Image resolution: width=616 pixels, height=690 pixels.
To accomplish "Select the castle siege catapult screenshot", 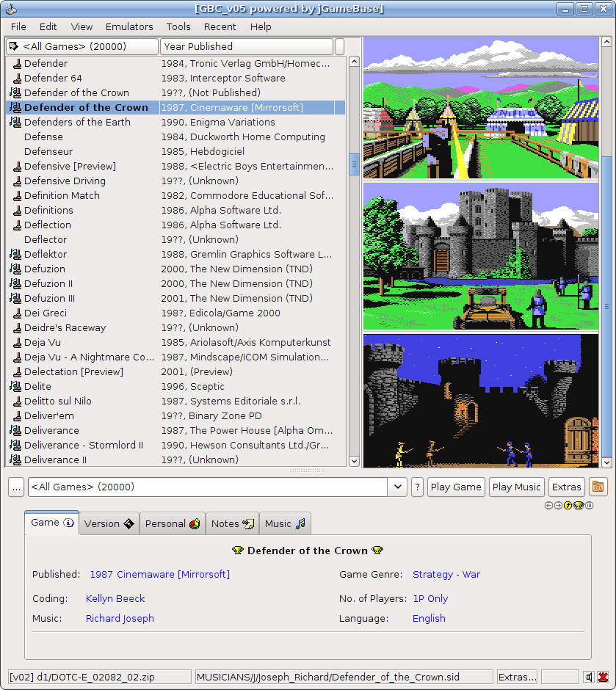I will tap(481, 256).
